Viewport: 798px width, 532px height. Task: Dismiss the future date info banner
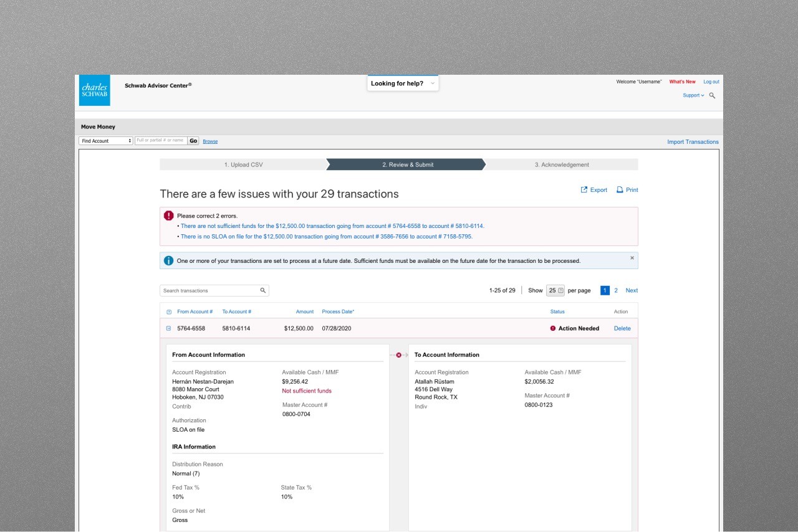[632, 258]
